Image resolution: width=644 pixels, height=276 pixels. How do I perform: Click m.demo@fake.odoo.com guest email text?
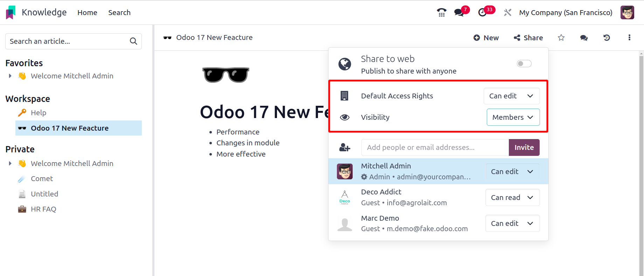(x=427, y=229)
